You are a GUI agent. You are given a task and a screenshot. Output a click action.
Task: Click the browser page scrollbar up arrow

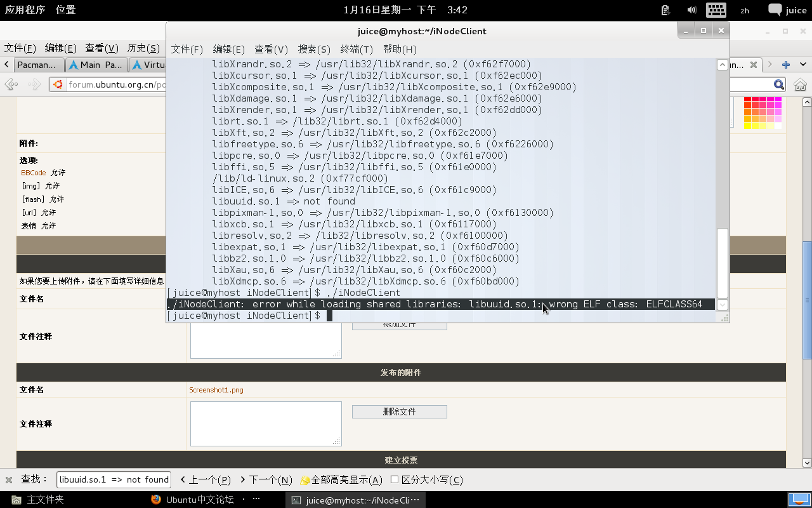(807, 102)
